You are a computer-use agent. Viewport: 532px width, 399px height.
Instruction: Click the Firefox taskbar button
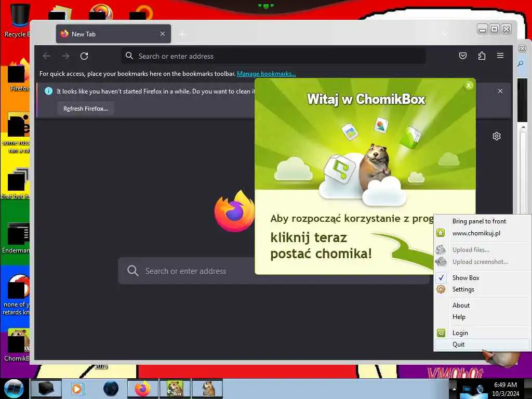pyautogui.click(x=143, y=389)
